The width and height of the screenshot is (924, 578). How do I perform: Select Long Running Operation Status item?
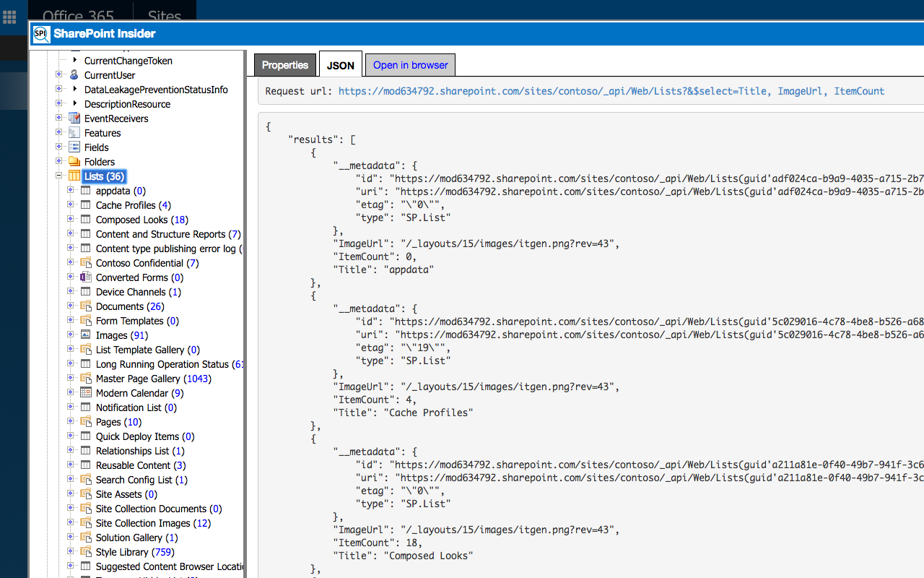pyautogui.click(x=170, y=364)
